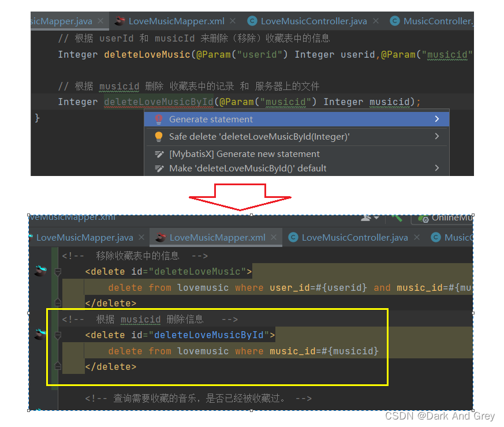Screen dimensions: 504x427
Task: Click lovemusicMapper.xml breadcrumb at lower window top
Action: pos(72,217)
